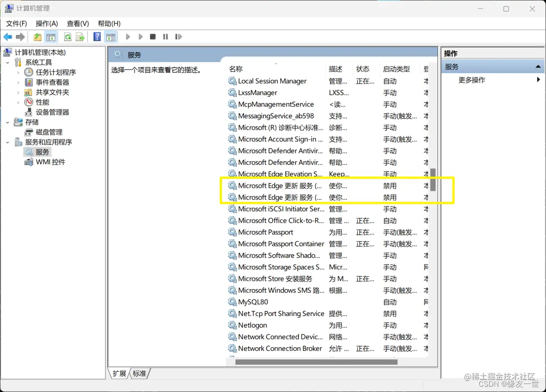Image resolution: width=546 pixels, height=392 pixels.
Task: Select the McpManagementService row
Action: (328, 105)
